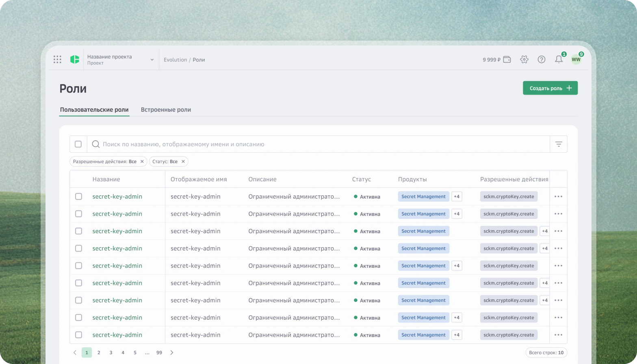The image size is (637, 364).
Task: Sort by the Название column header
Action: (106, 179)
